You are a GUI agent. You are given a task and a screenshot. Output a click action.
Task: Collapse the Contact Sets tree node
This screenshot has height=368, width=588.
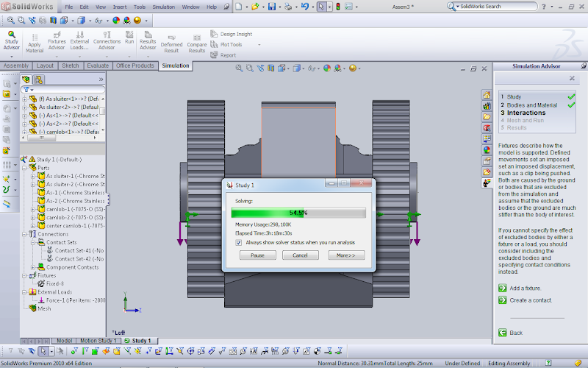coord(32,242)
